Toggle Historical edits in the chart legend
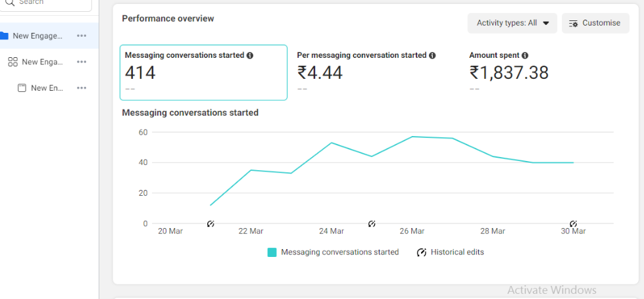The height and width of the screenshot is (299, 644). click(451, 252)
